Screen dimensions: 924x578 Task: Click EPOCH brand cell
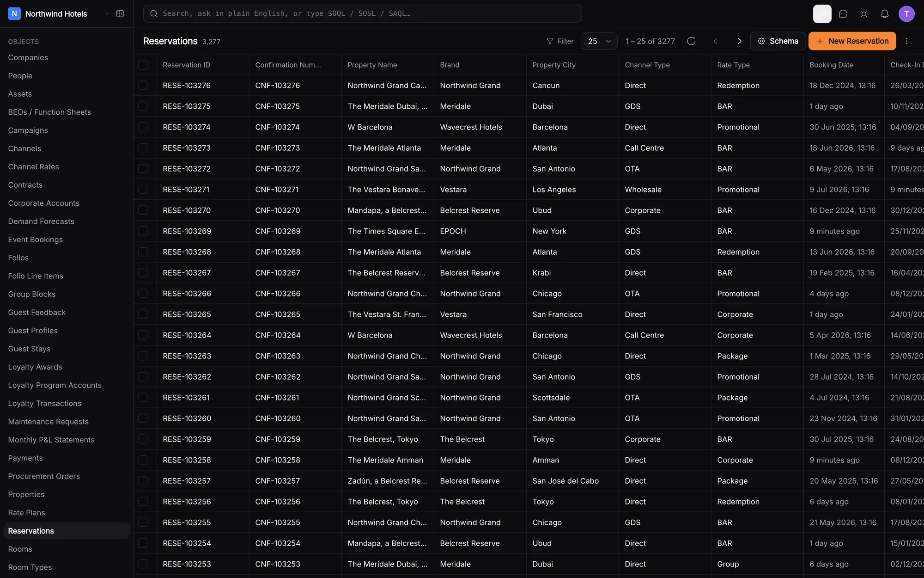pos(453,231)
